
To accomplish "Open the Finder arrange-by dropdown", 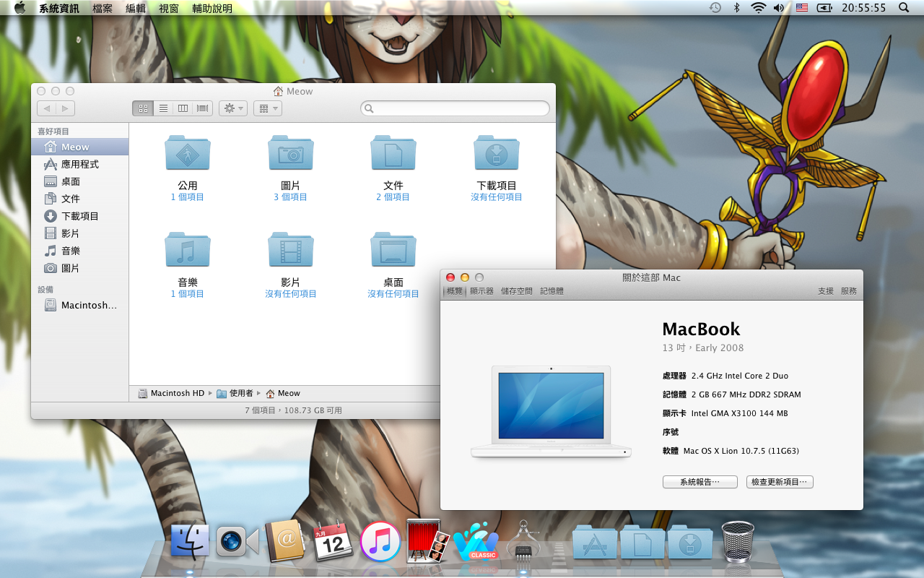I will (267, 108).
